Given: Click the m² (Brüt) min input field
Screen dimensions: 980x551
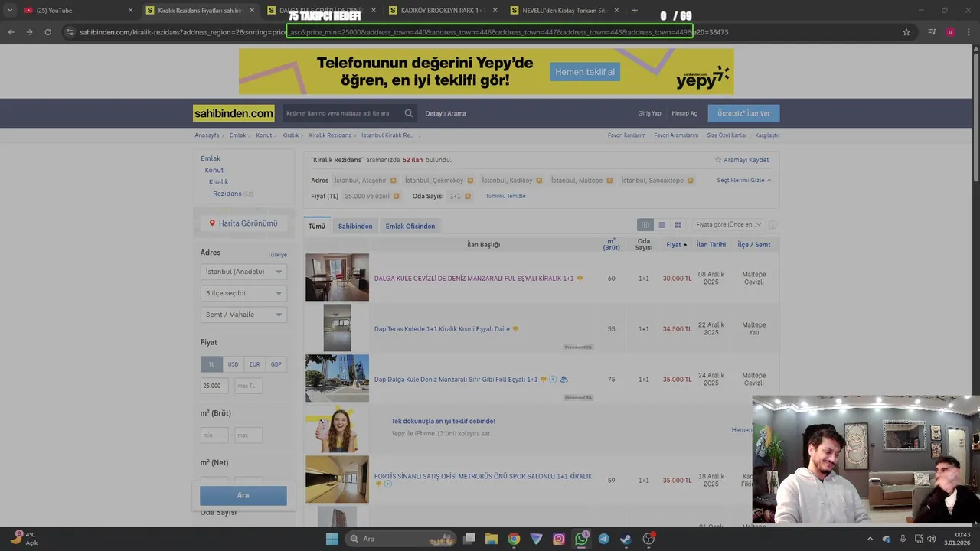Looking at the screenshot, I should click(x=214, y=435).
